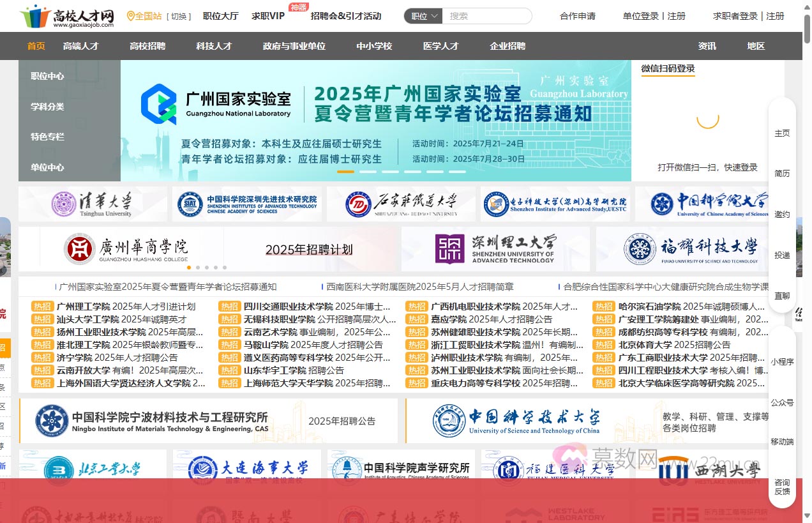Click the location pin beside 全国站
The height and width of the screenshot is (523, 812).
pos(130,15)
